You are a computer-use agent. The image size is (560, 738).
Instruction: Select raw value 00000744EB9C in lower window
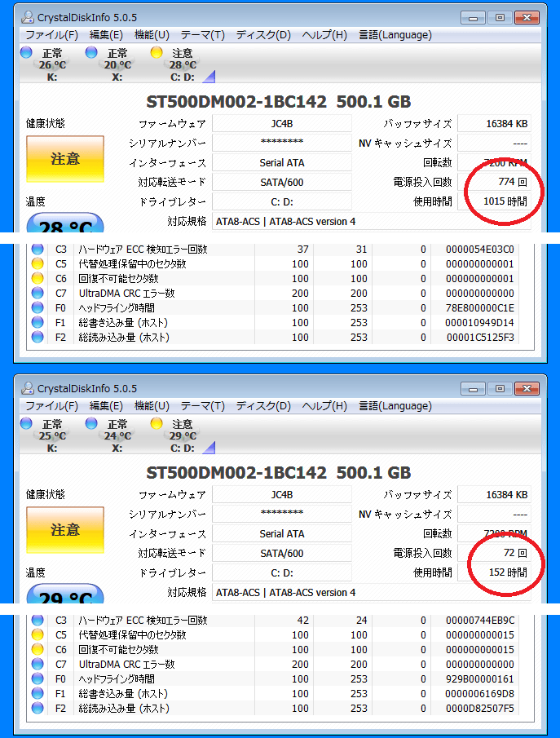[480, 620]
